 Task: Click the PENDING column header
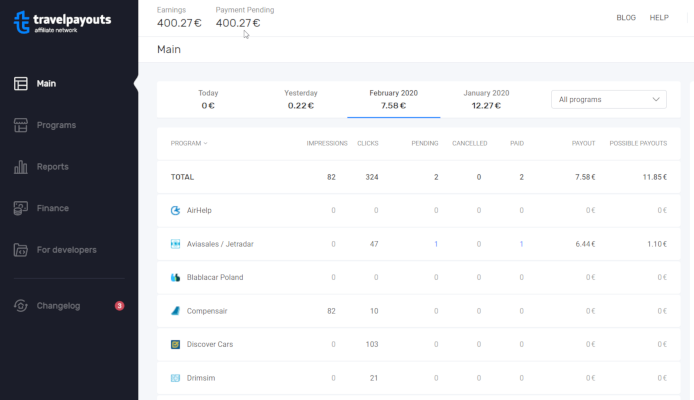tap(425, 143)
